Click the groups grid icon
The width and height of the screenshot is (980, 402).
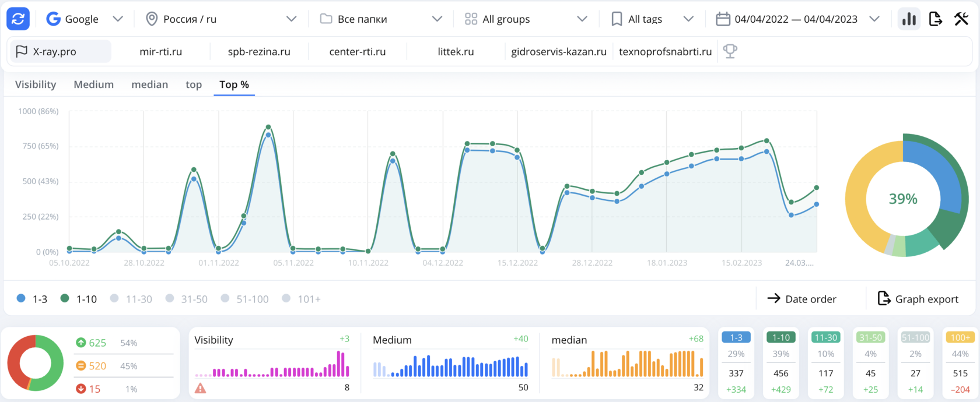click(471, 19)
